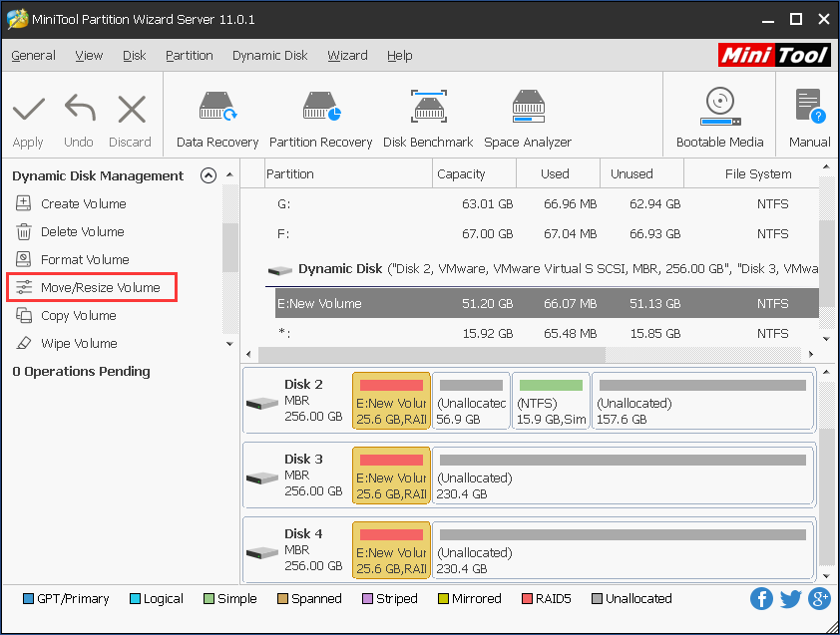Open the Wizard menu

tap(348, 56)
